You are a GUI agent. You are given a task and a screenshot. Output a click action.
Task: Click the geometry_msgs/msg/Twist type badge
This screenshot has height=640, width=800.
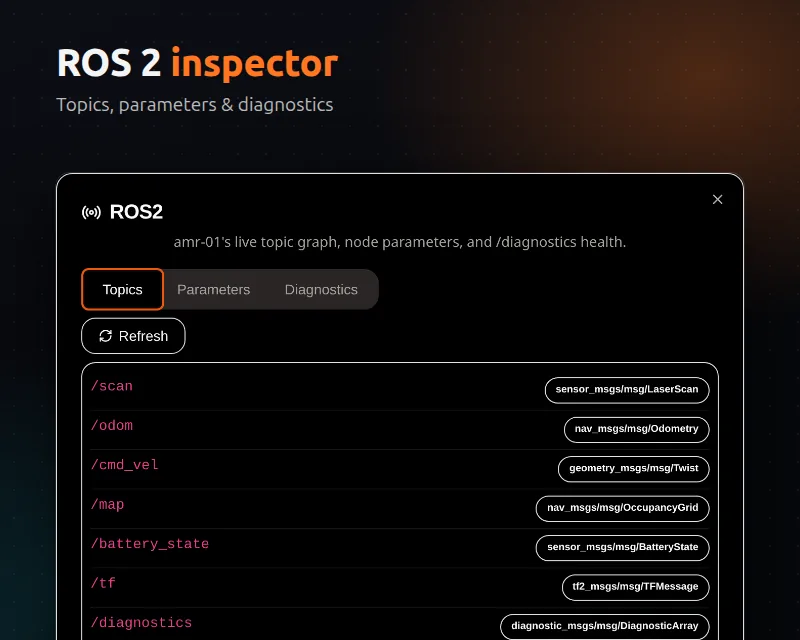634,469
